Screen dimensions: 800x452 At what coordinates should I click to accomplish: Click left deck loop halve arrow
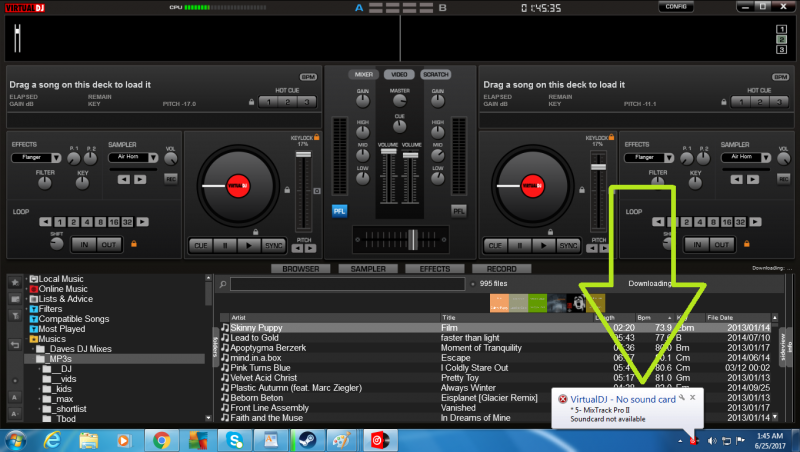pos(45,222)
